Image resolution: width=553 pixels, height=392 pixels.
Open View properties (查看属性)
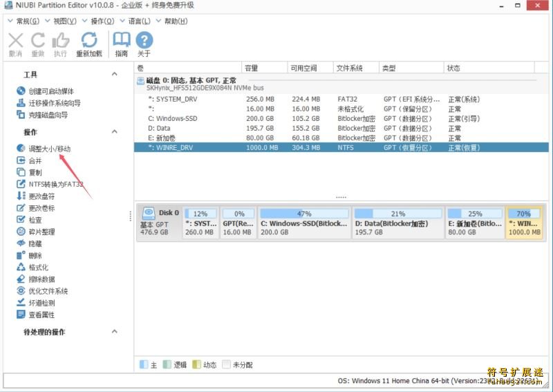[36, 315]
